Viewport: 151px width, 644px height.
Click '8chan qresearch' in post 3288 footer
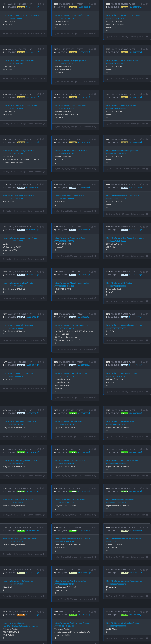[x=87, y=211]
